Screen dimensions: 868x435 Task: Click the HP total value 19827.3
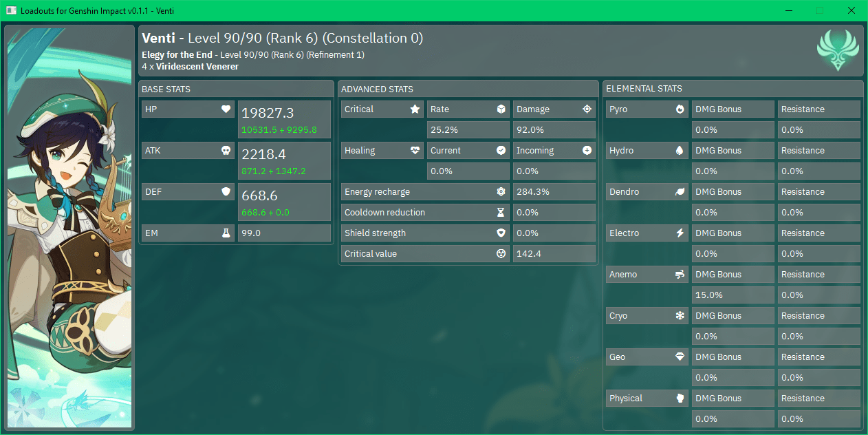tap(268, 114)
